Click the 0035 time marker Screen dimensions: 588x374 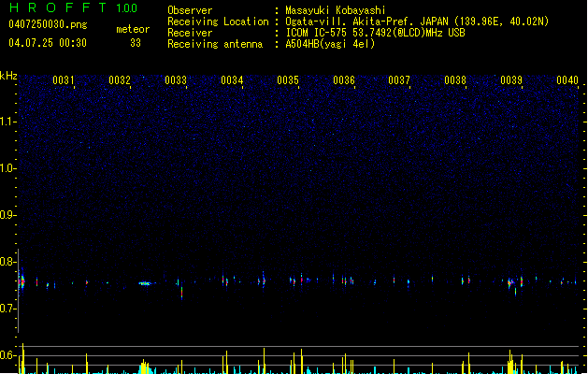(288, 80)
